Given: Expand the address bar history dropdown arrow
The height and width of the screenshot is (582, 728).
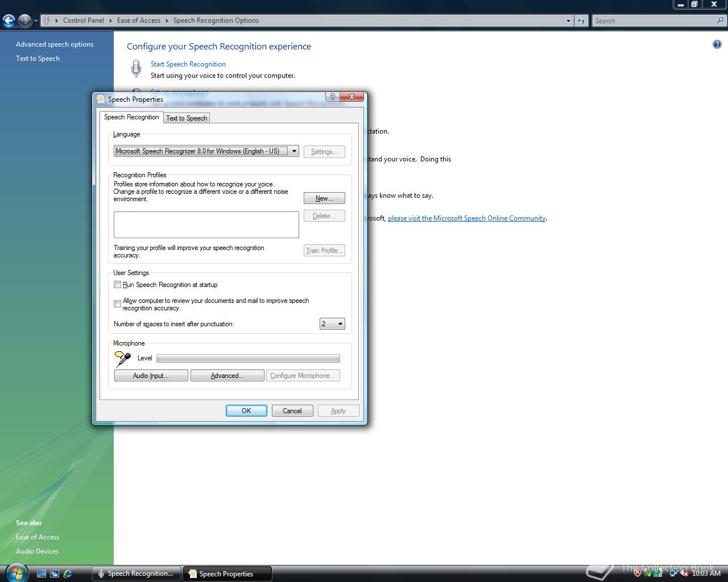Looking at the screenshot, I should point(568,20).
